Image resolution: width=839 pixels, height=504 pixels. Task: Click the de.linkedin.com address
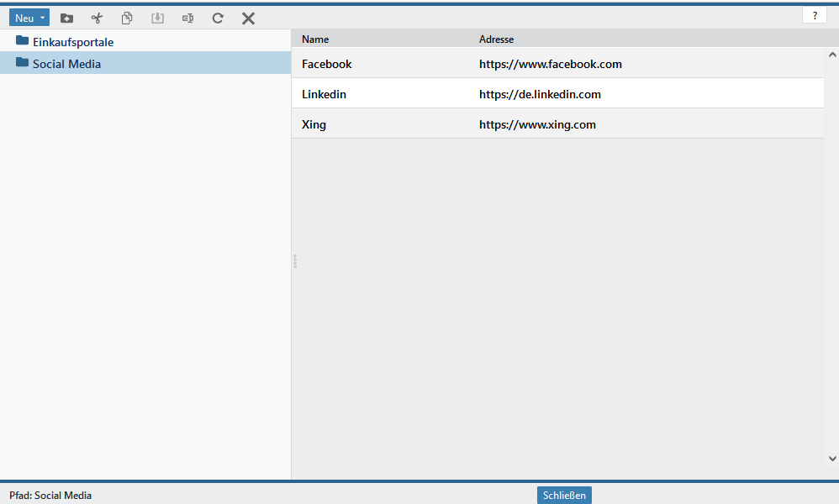(540, 94)
